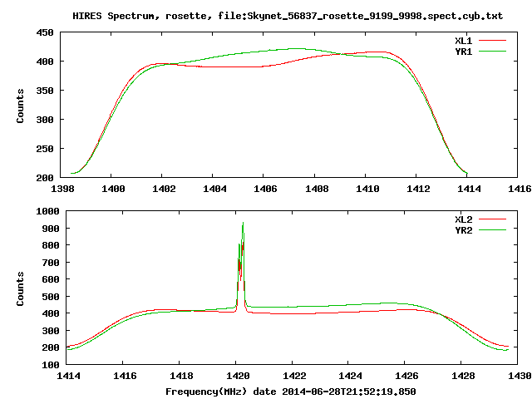The image size is (532, 399).
Task: Click the 100 tick label on lower plot
Action: (x=51, y=365)
